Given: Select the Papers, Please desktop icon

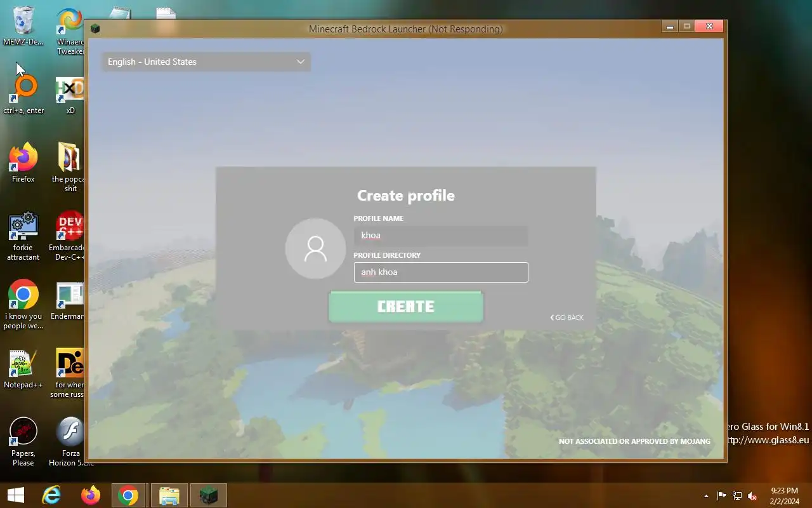Looking at the screenshot, I should (23, 442).
